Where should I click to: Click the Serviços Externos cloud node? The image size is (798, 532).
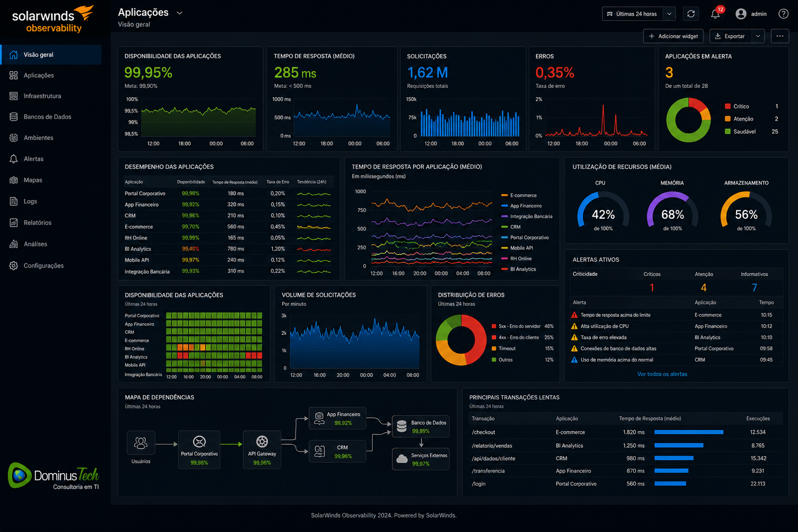pos(421,459)
